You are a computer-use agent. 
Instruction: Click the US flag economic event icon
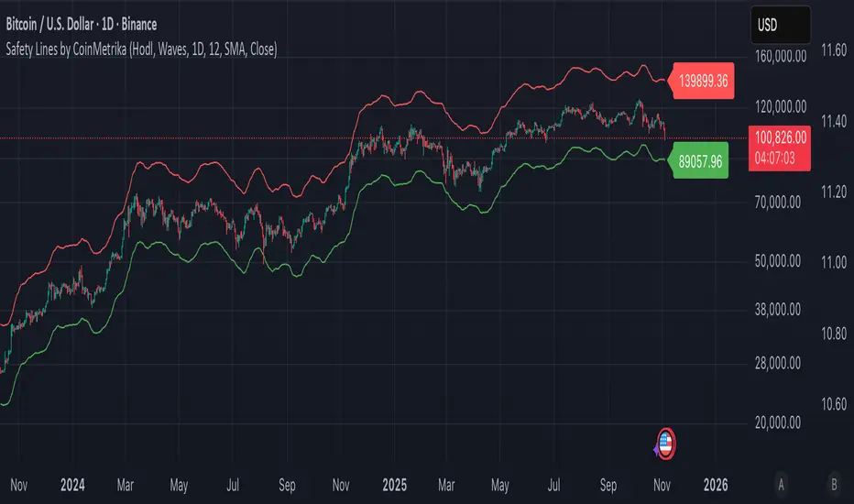pyautogui.click(x=666, y=443)
